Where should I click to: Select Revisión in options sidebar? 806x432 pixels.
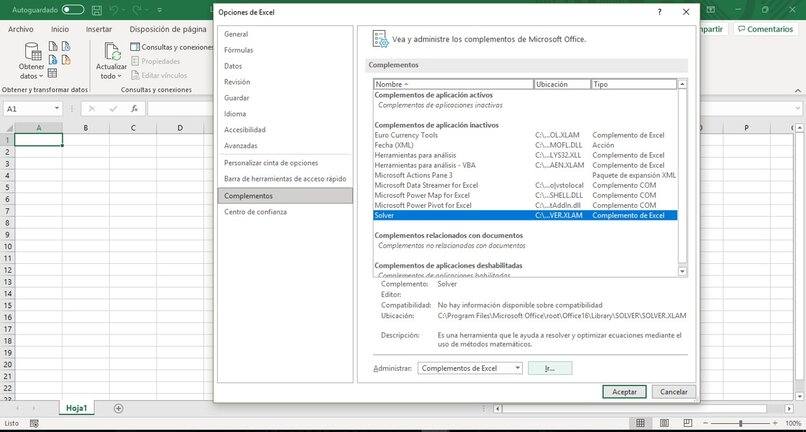point(285,82)
